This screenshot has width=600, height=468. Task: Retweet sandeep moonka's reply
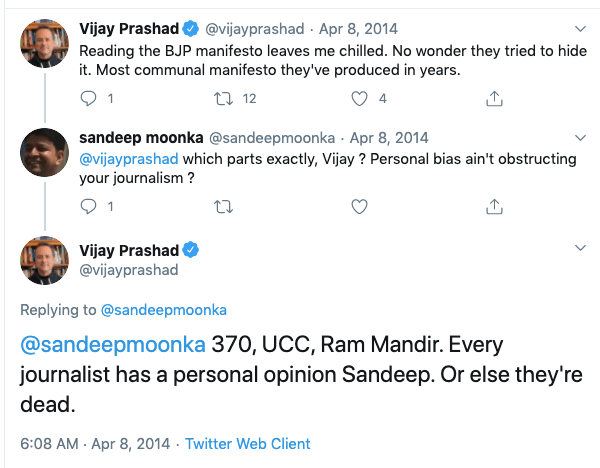click(225, 207)
